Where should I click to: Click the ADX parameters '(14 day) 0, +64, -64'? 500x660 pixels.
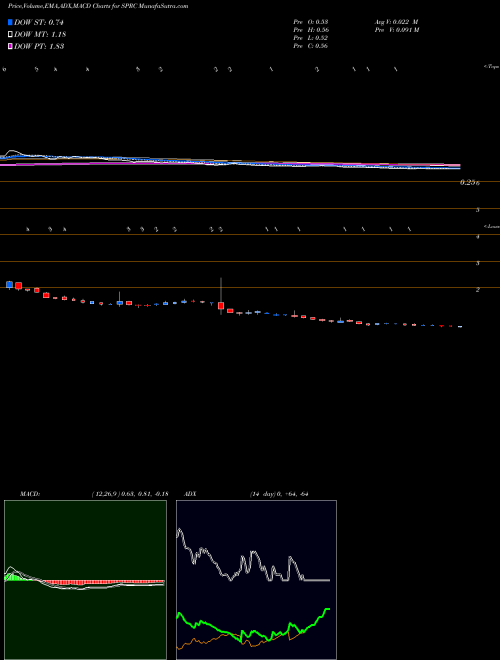[279, 494]
